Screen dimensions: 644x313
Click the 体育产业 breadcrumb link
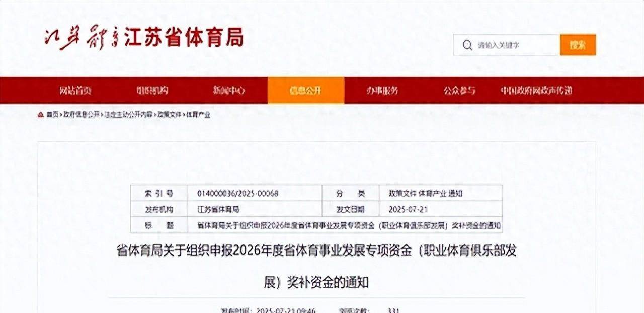198,115
